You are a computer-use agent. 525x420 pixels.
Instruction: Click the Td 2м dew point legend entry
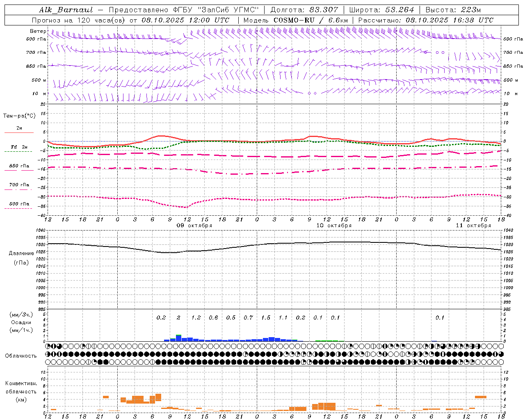click(19, 147)
